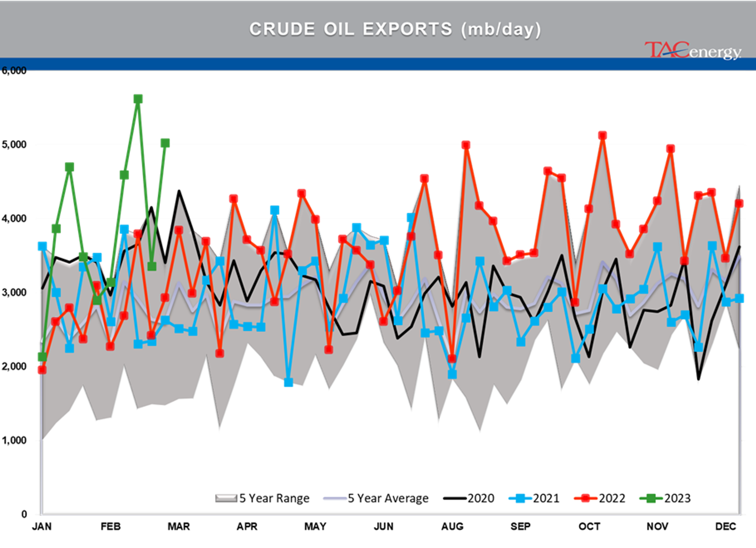
Task: Click the first red 2022 marker in January
Action: coord(42,369)
